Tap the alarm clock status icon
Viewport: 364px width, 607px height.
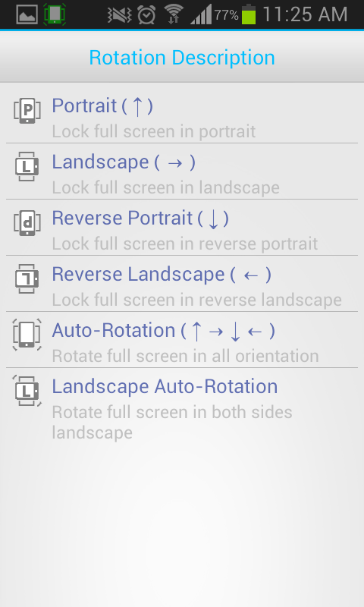click(x=147, y=15)
